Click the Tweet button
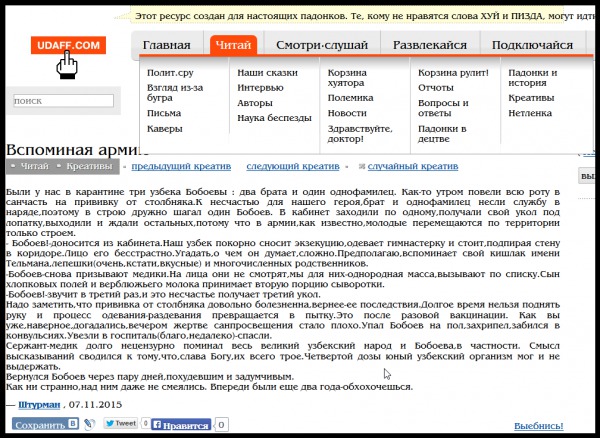Screen dimensions: 600x438 121,423
